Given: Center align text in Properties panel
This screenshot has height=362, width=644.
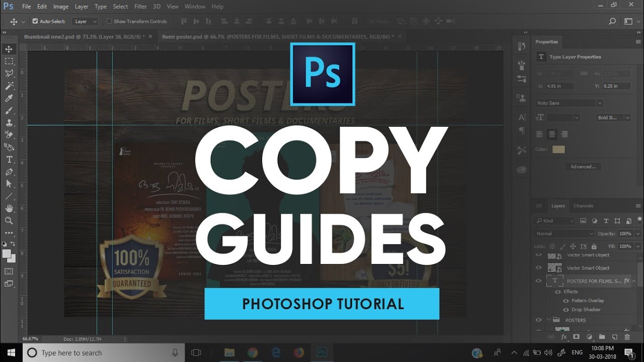Looking at the screenshot, I should (552, 134).
